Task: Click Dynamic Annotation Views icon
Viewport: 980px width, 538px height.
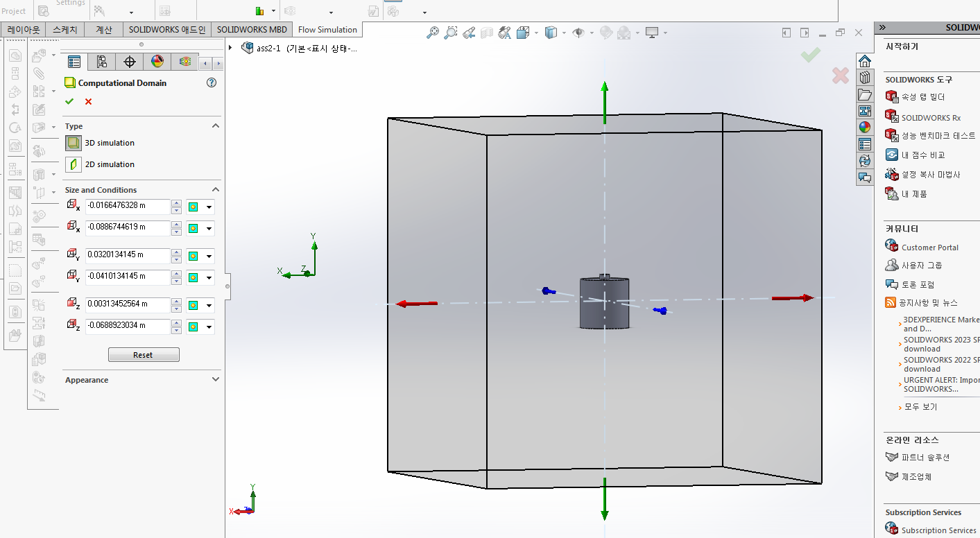Action: 504,33
